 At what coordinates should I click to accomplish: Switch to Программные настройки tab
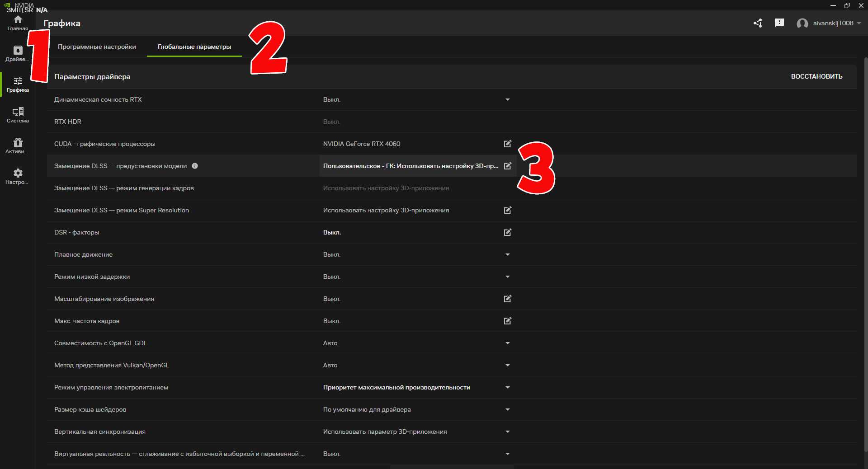point(97,47)
